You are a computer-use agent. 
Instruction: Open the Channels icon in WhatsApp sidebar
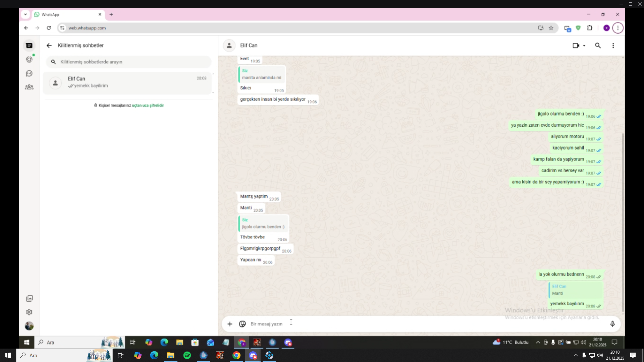tap(29, 73)
